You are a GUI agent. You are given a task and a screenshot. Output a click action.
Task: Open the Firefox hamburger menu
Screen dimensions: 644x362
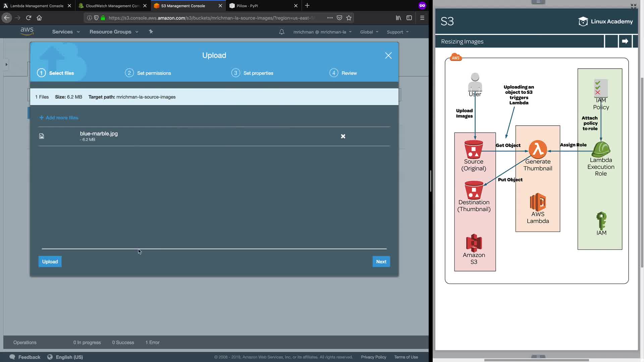[x=422, y=18]
